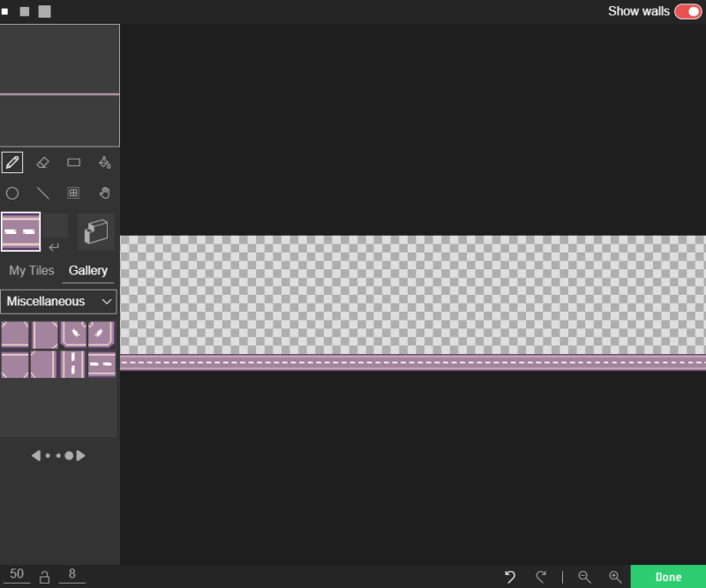Select the primary dashed-road tile swatch

[x=20, y=231]
